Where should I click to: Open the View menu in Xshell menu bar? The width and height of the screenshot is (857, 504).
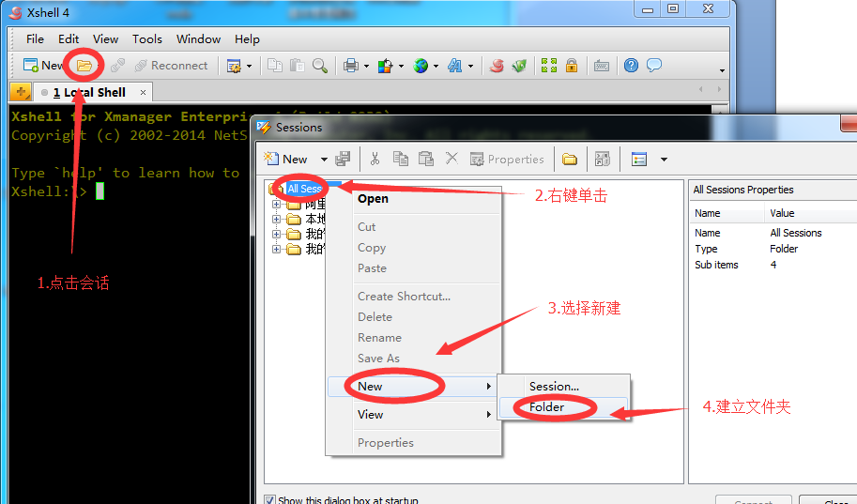tap(105, 39)
